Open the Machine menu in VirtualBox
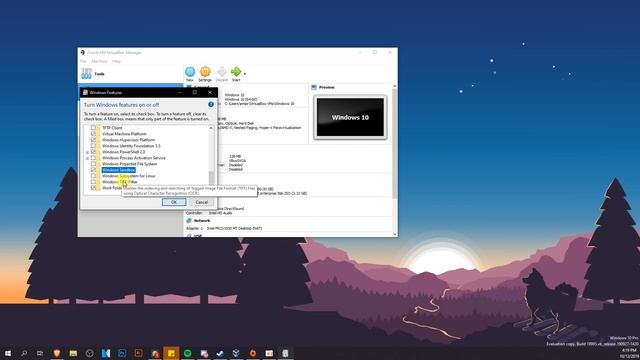The image size is (640, 360). click(99, 61)
